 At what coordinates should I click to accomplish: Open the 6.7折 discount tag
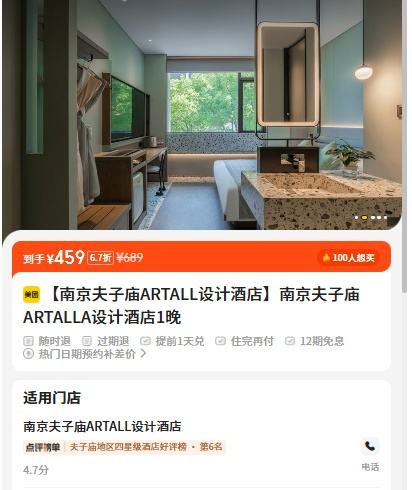100,258
